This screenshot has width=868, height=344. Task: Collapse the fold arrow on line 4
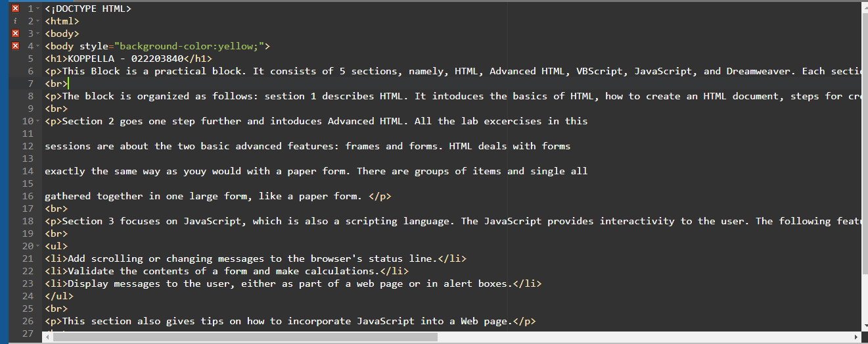tap(38, 46)
